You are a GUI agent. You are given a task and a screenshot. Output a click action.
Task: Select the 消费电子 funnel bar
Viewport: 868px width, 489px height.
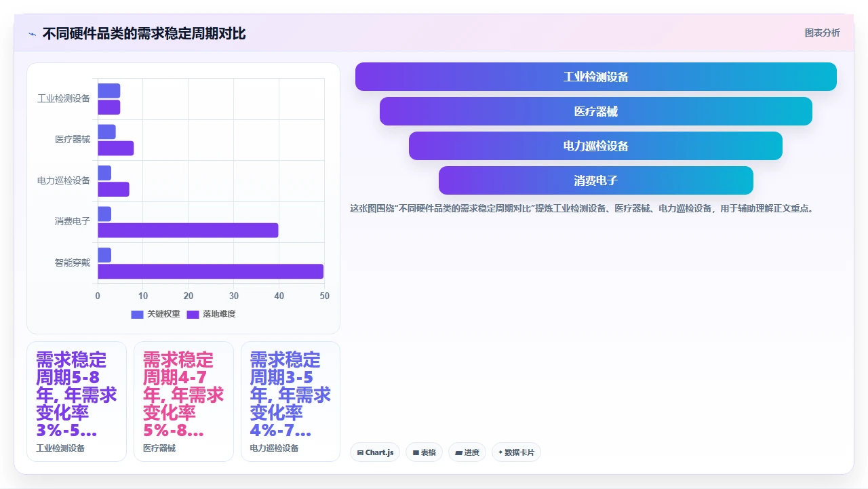[596, 180]
